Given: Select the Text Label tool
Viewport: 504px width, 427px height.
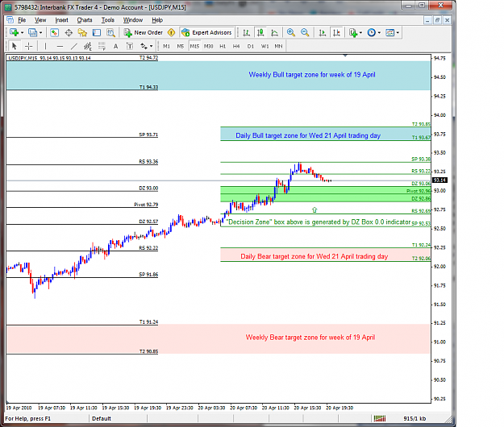Looking at the screenshot, I should 130,46.
